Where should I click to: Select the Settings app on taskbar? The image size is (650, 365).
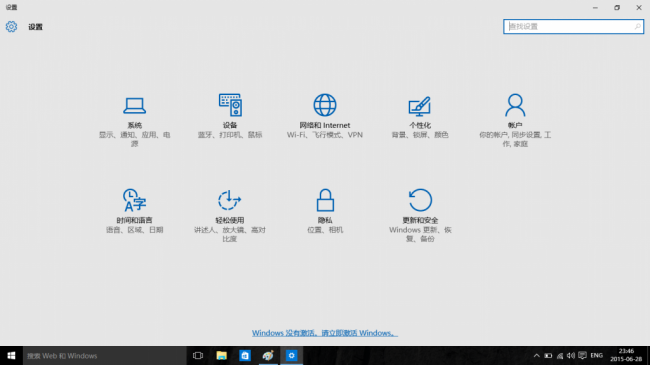[291, 355]
